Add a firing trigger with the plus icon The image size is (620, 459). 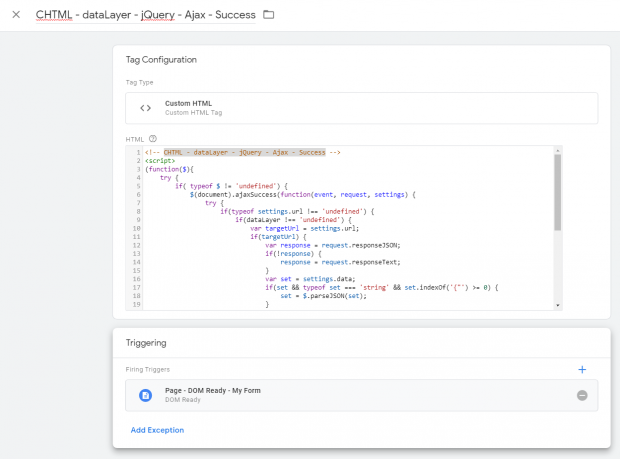tap(582, 370)
